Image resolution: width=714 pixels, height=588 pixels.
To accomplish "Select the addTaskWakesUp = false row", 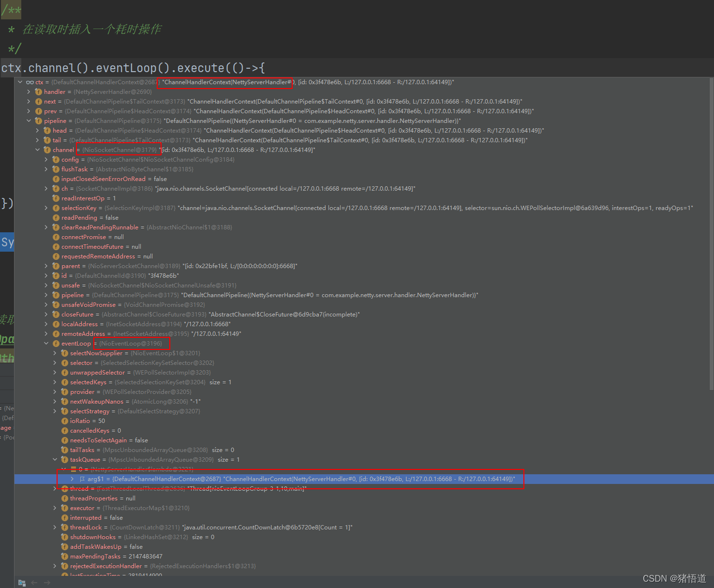I will pos(362,547).
